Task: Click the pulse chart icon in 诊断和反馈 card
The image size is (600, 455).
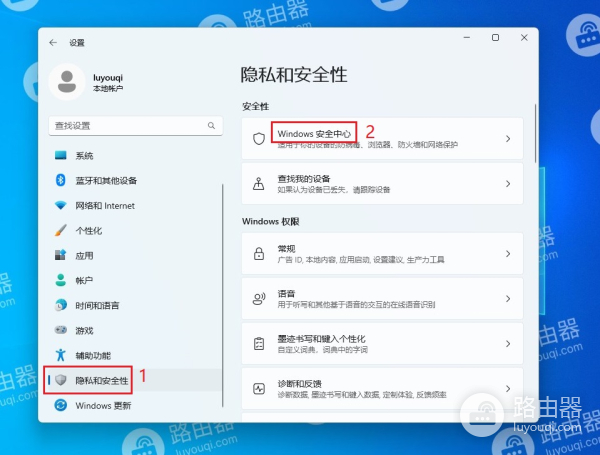Action: [259, 389]
